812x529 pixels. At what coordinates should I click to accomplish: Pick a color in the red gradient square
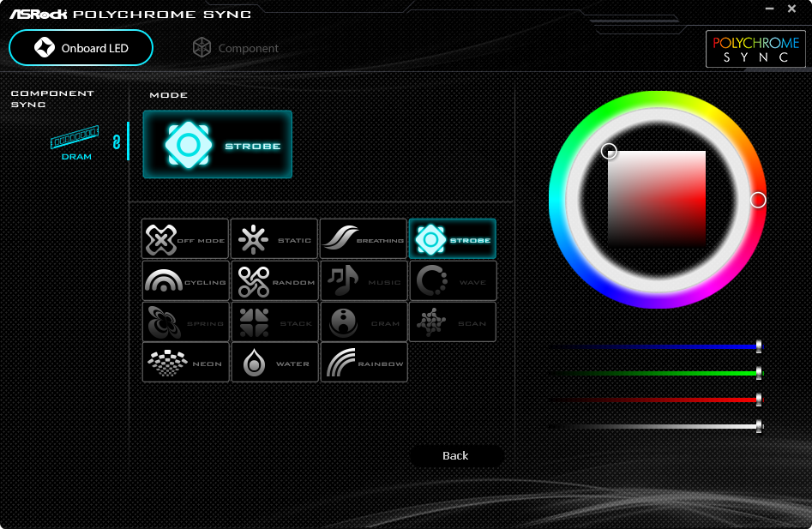[x=657, y=199]
